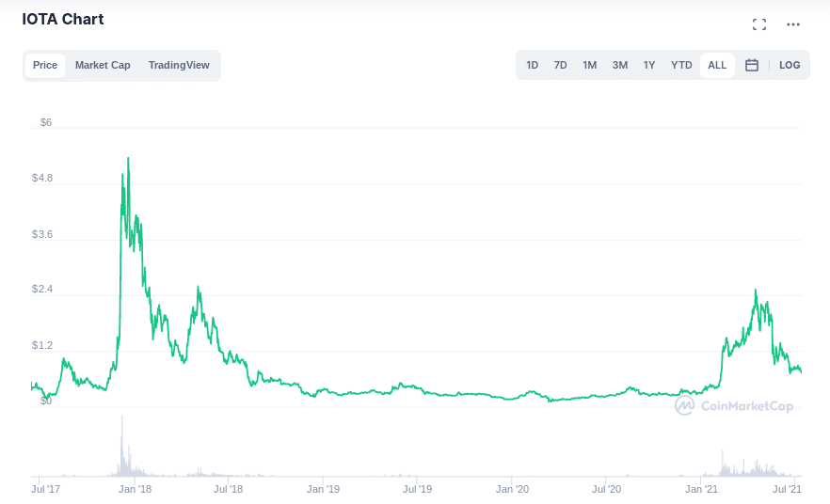
Task: Click the Jan '18 volume spike bar
Action: tap(121, 446)
